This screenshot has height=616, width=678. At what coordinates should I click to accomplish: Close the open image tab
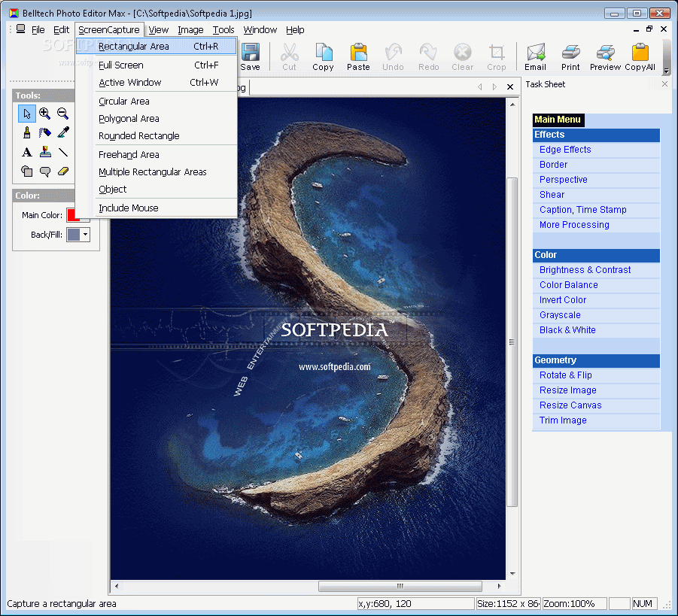pos(510,87)
